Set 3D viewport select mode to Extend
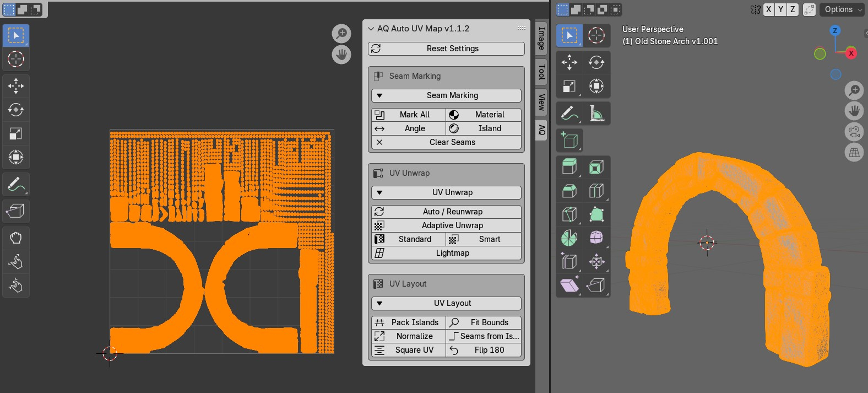This screenshot has height=393, width=868. pos(576,9)
